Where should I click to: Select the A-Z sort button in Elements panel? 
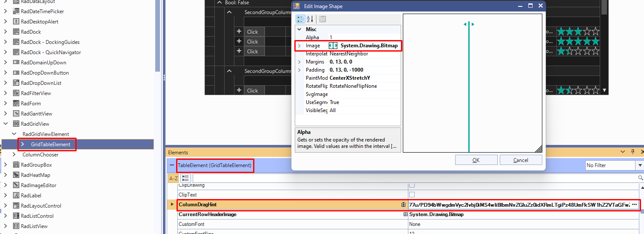174,178
